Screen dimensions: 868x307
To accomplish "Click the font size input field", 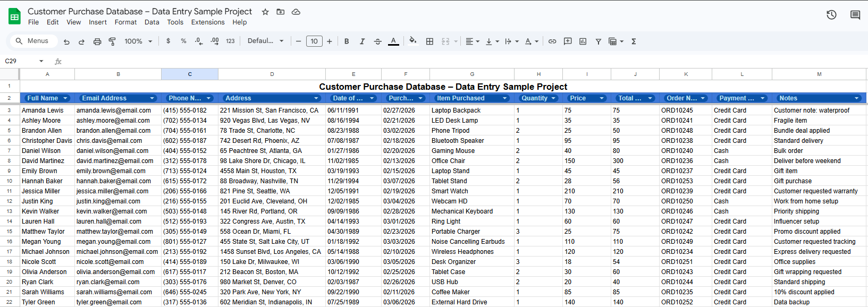I will tap(314, 41).
